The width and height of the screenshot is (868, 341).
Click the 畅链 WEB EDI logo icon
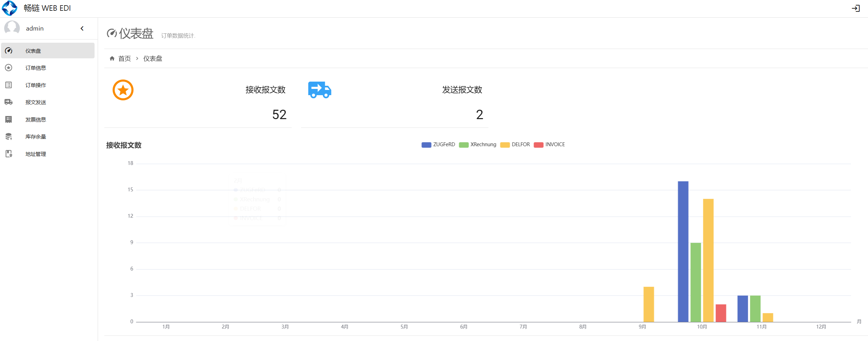pos(10,8)
